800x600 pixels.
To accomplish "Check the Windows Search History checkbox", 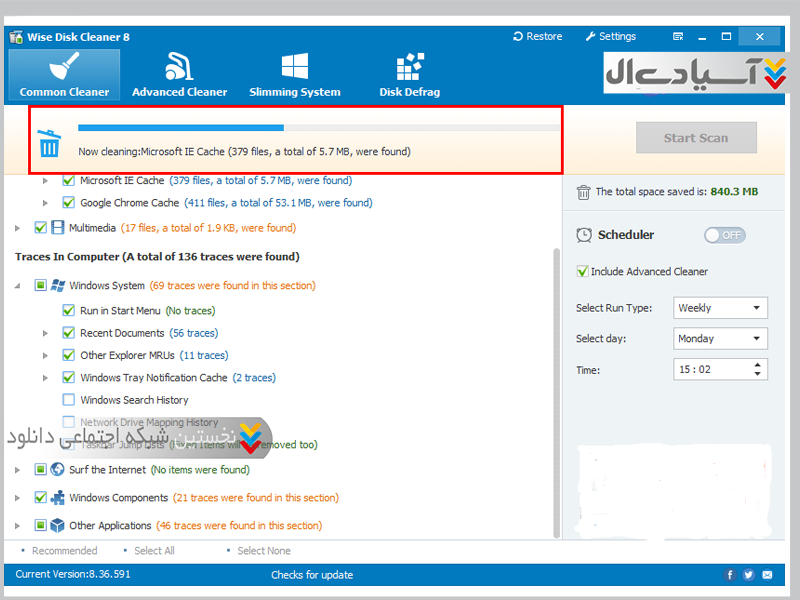I will pos(69,400).
